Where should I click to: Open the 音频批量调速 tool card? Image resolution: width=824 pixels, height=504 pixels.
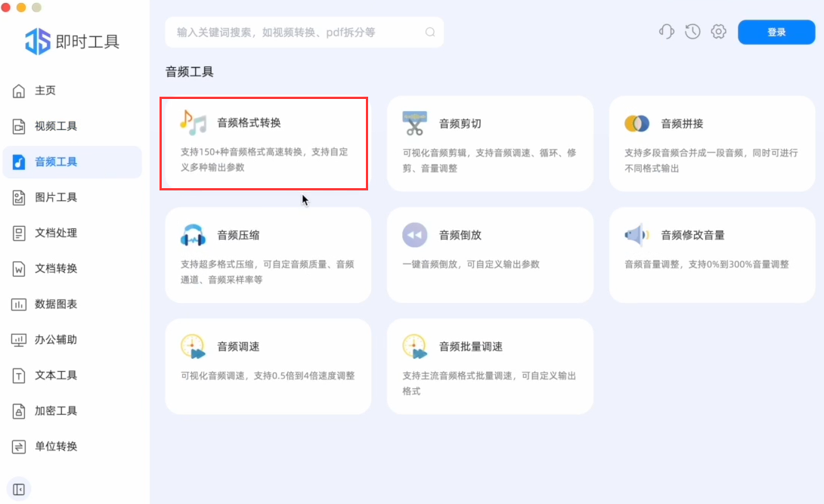click(x=490, y=366)
